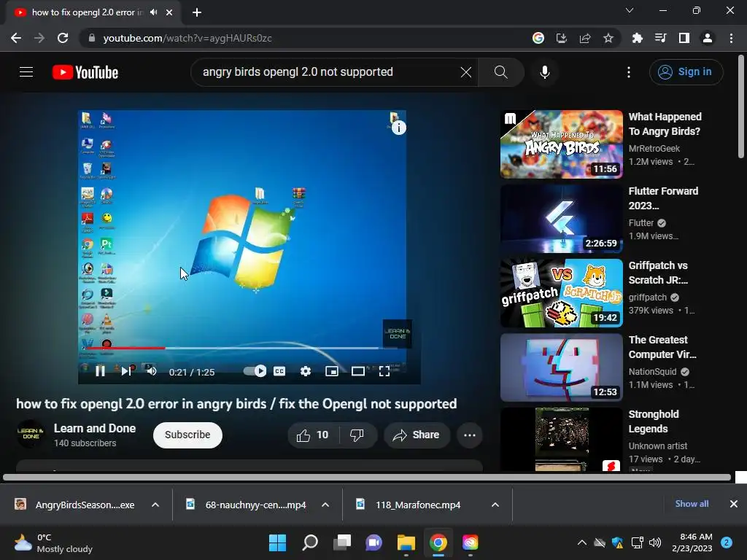Show hidden system tray icons
This screenshot has height=560, width=747.
click(x=582, y=542)
